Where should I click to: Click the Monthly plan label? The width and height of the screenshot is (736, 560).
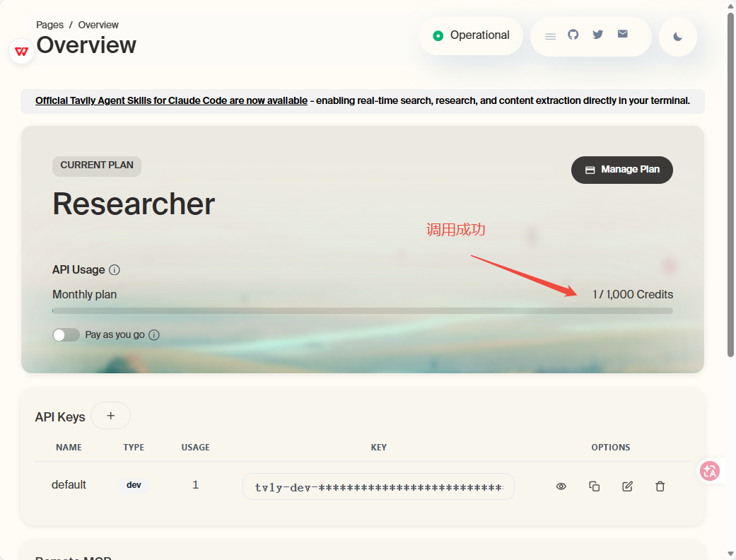[85, 294]
